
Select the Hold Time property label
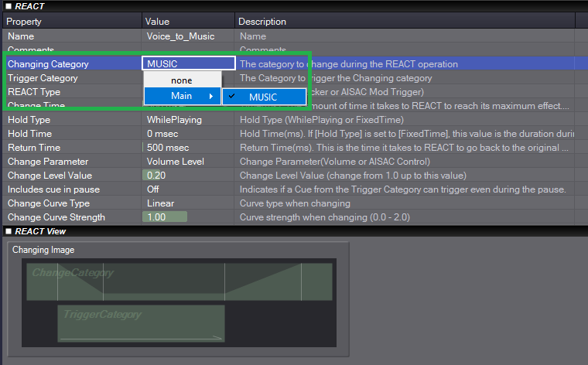coord(29,134)
